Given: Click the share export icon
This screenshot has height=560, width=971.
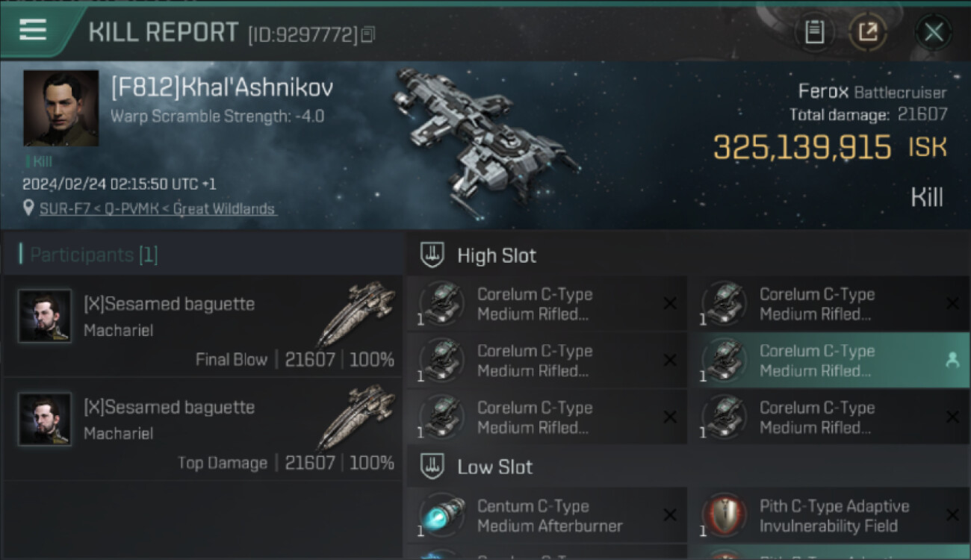Looking at the screenshot, I should point(868,32).
